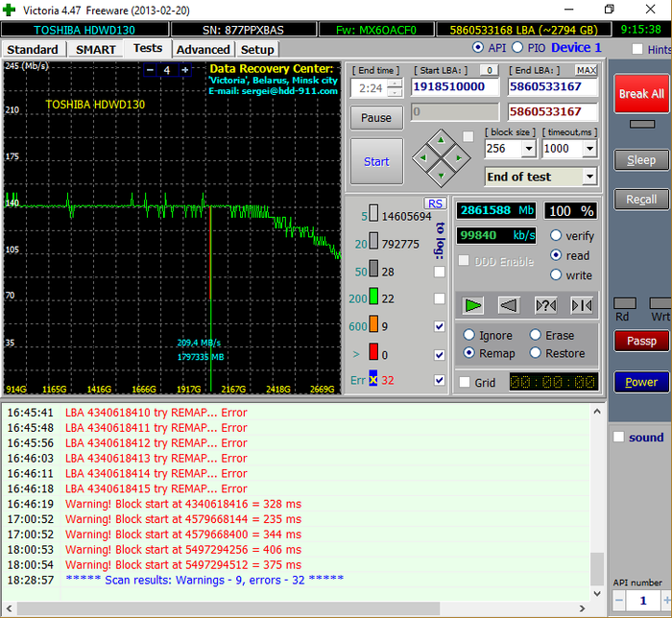Start forward scan with green play arrow
Screen dimensions: 672x618
click(472, 305)
